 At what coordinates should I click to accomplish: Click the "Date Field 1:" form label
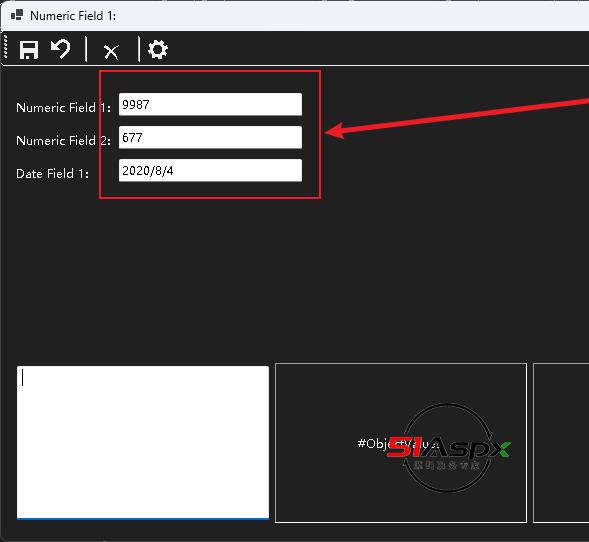[x=53, y=174]
